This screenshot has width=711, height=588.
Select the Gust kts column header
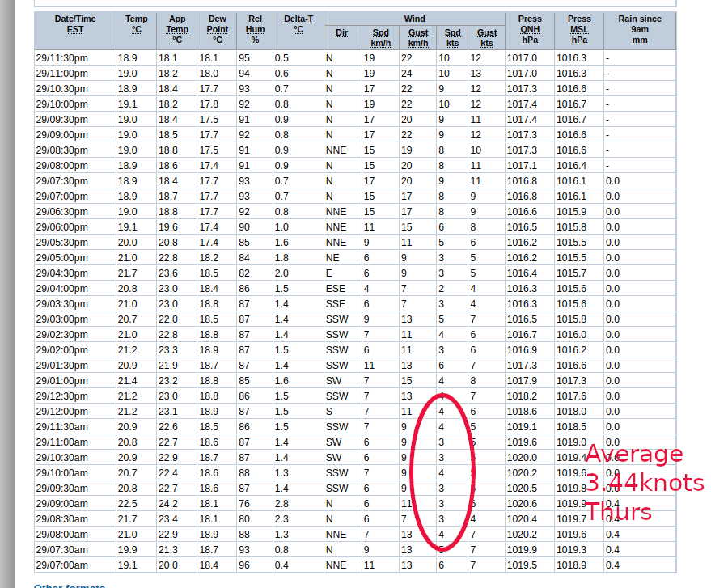[486, 38]
